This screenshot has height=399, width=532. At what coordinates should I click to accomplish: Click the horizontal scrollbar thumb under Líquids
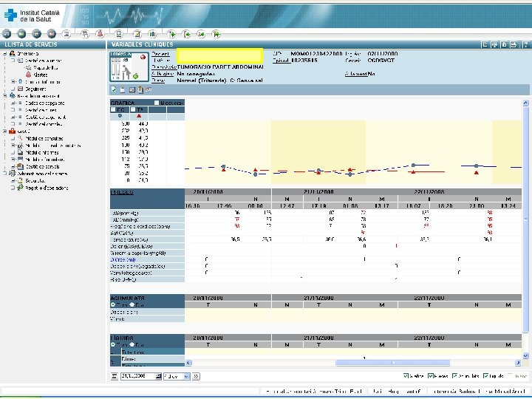[392, 363]
